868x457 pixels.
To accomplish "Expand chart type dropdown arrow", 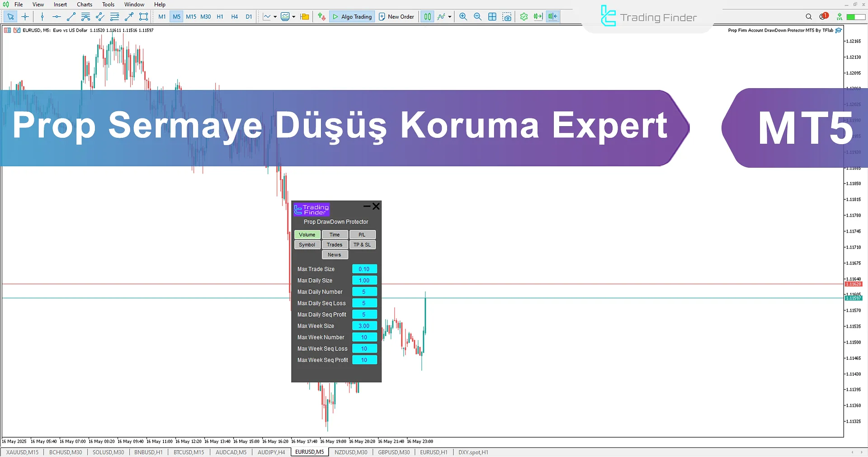I will tap(275, 17).
